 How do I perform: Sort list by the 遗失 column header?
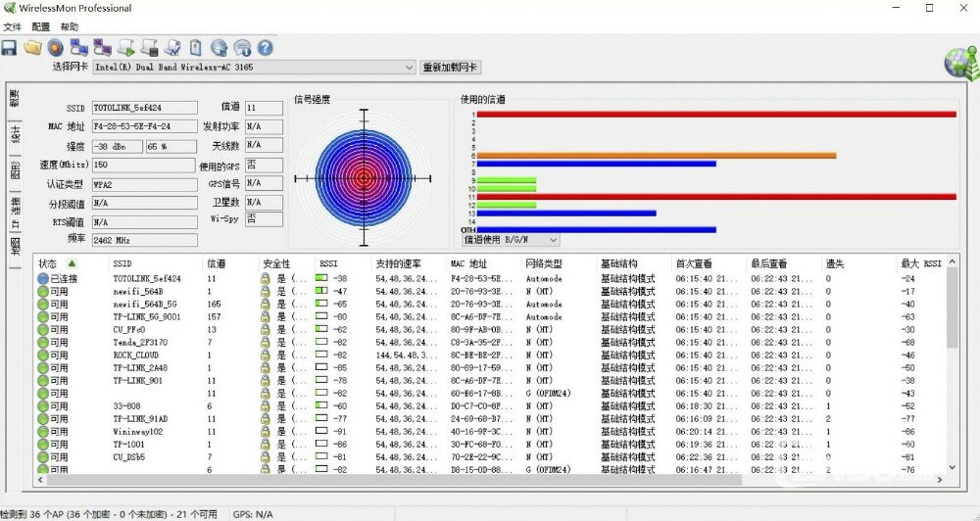pyautogui.click(x=859, y=263)
